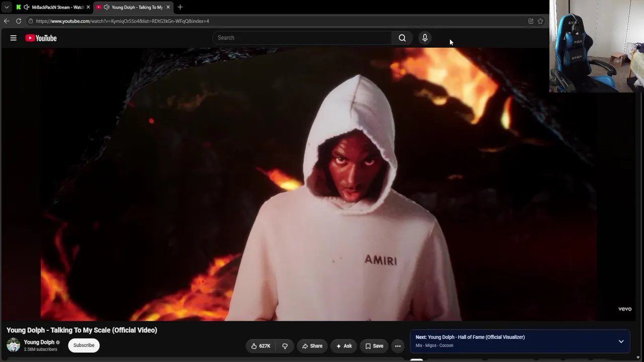Image resolution: width=644 pixels, height=362 pixels.
Task: Expand the browser tab search dropdown
Action: coord(7,7)
